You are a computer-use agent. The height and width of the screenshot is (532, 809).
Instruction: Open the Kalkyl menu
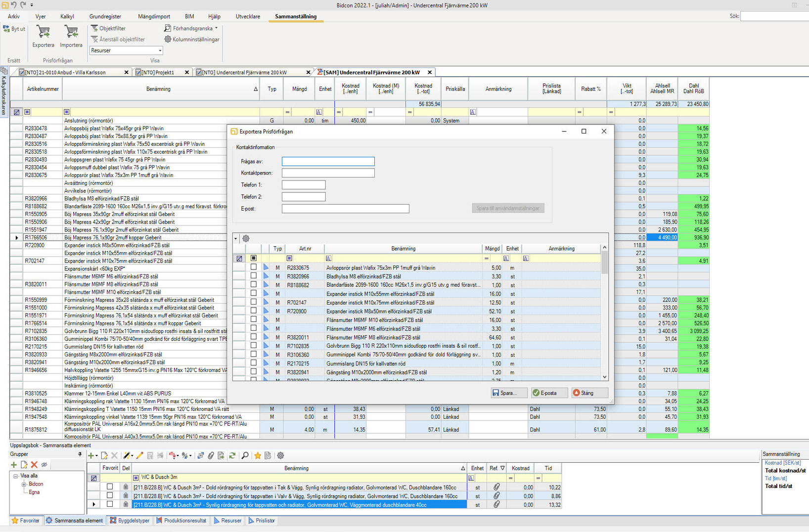tap(67, 16)
